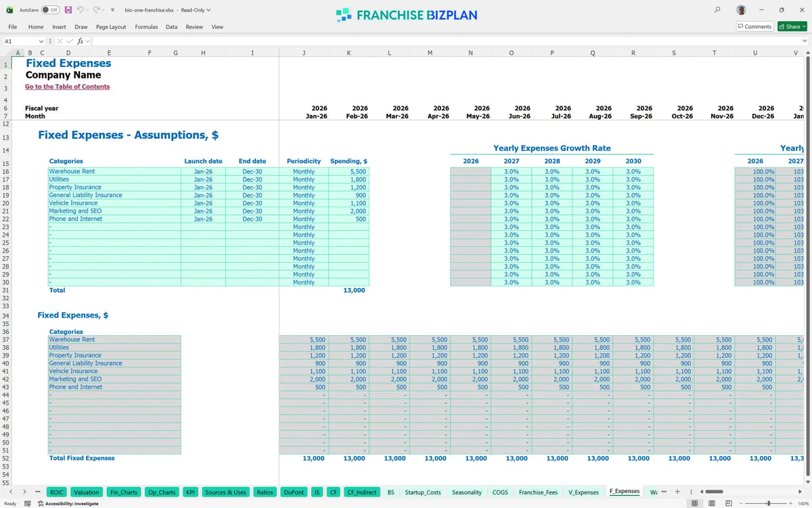This screenshot has width=812, height=508.
Task: Open the Data ribbon tab
Action: pyautogui.click(x=172, y=27)
